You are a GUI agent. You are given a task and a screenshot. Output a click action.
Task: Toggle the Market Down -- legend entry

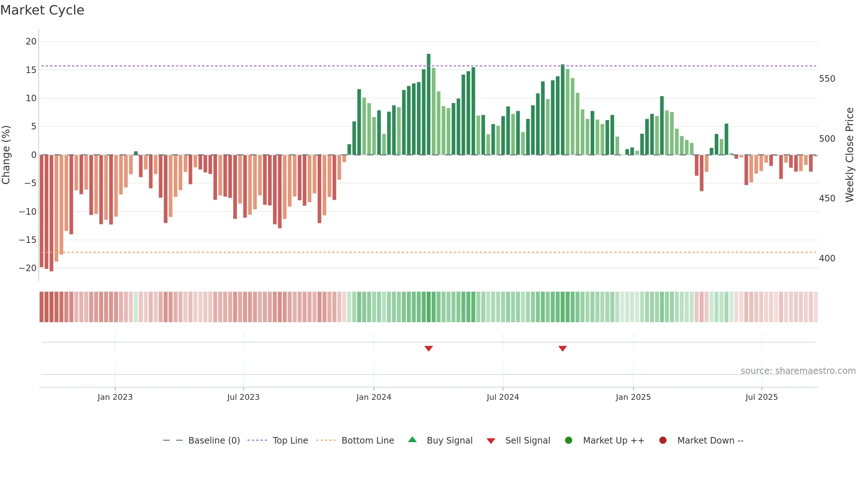[701, 440]
